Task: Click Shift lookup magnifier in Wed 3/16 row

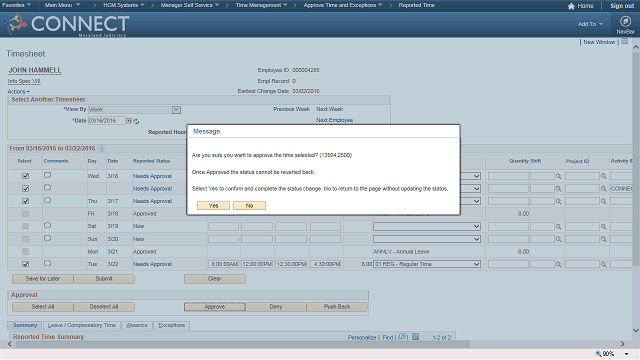Action: pyautogui.click(x=558, y=176)
